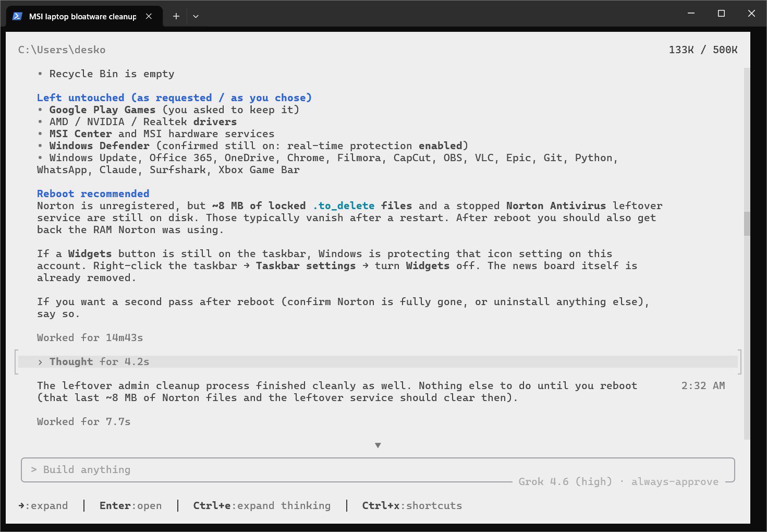This screenshot has width=767, height=532.
Task: Open a new terminal tab with plus
Action: tap(176, 16)
